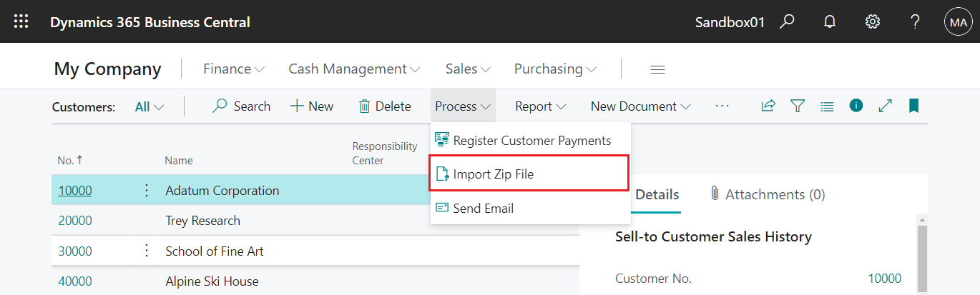Open customer number 20000 link

75,221
